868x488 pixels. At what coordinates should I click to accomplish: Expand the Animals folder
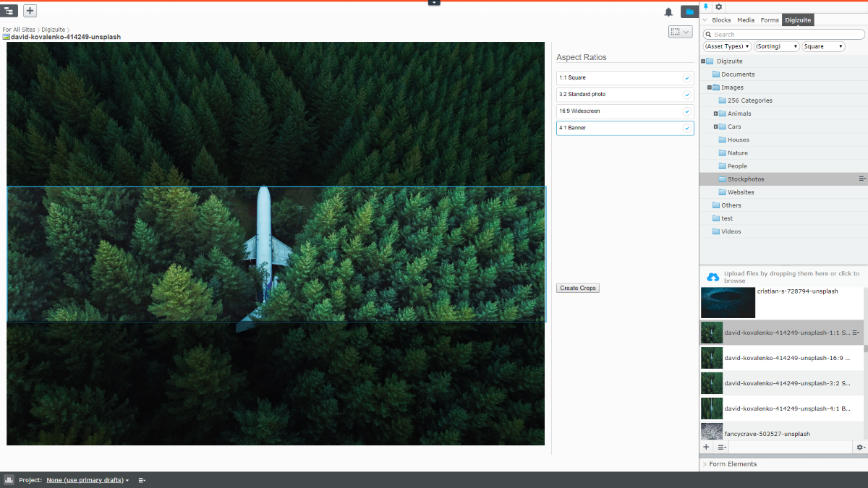[715, 114]
